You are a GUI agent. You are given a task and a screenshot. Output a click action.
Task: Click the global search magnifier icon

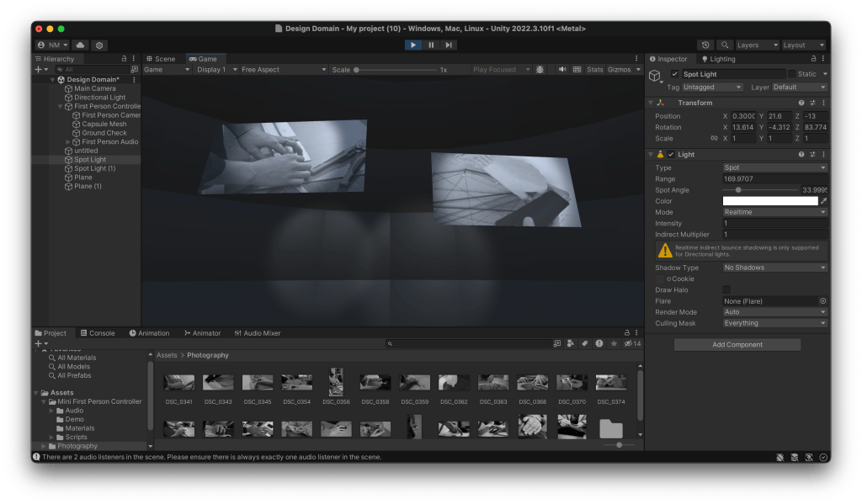[724, 45]
